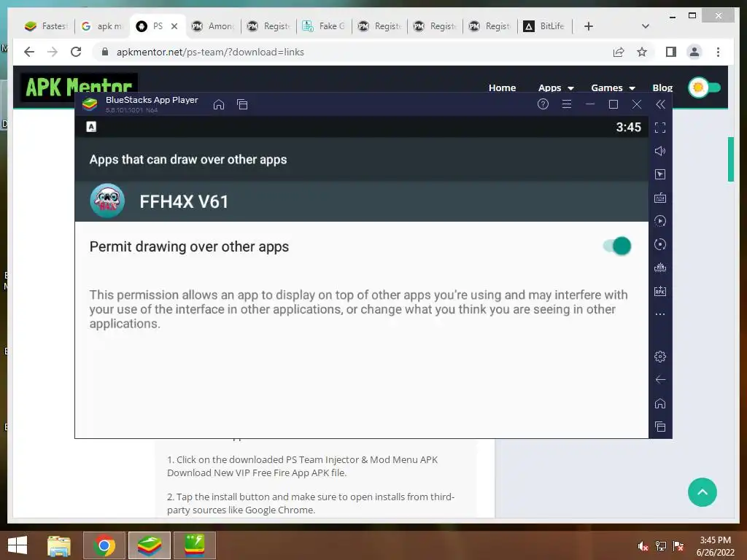Click the muted volume tray icon

(643, 546)
